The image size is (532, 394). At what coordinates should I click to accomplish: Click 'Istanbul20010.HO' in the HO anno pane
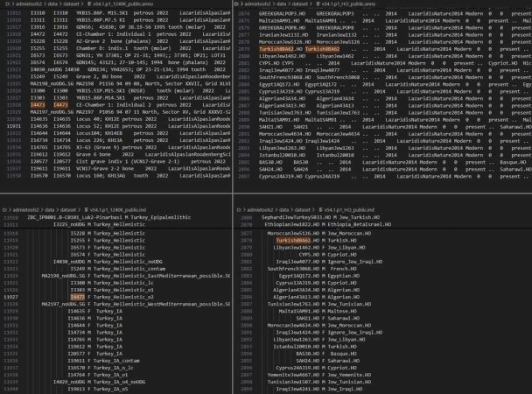coord(282,155)
